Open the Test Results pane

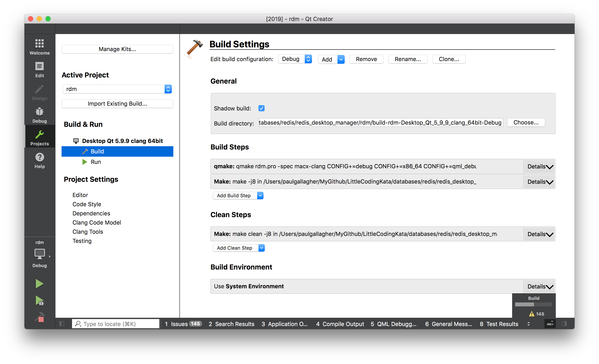coord(499,324)
